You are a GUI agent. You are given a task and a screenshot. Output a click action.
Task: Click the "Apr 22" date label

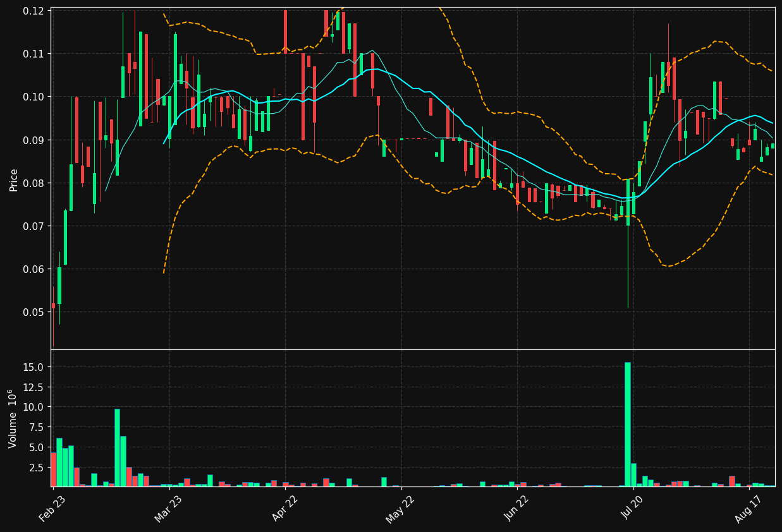(285, 508)
